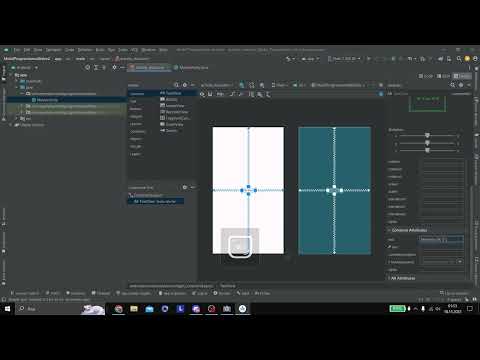
Task: Select TextView in the palette list
Action: [171, 93]
